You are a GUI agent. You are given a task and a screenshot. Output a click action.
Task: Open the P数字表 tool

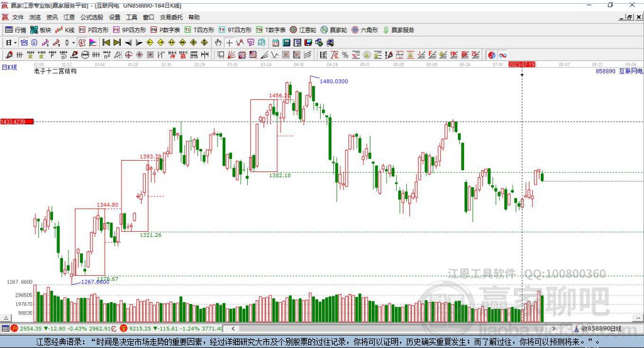coord(165,30)
